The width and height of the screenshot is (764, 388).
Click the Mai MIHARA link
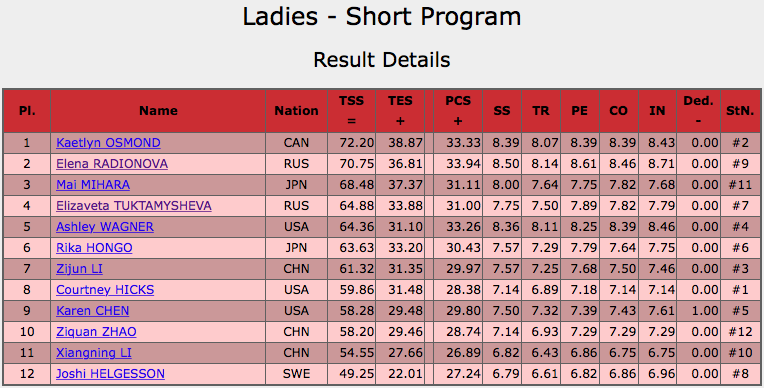[93, 185]
